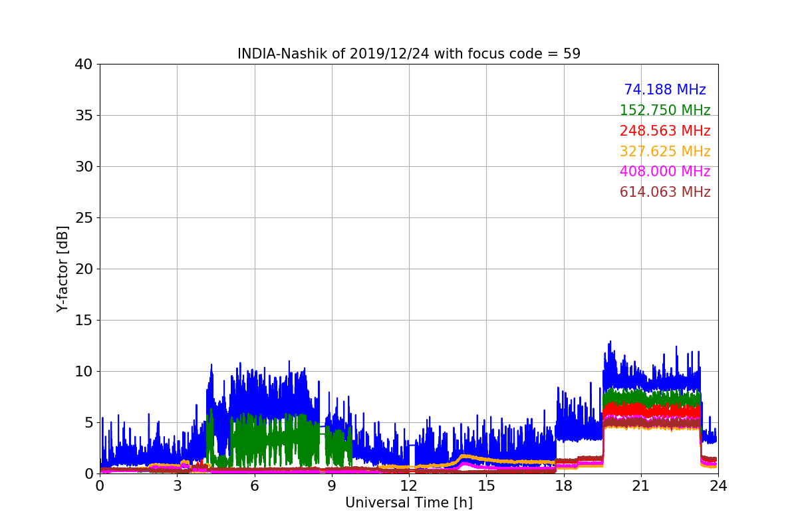Click the x-axis tick labeled 24
The image size is (798, 532).
tap(718, 486)
